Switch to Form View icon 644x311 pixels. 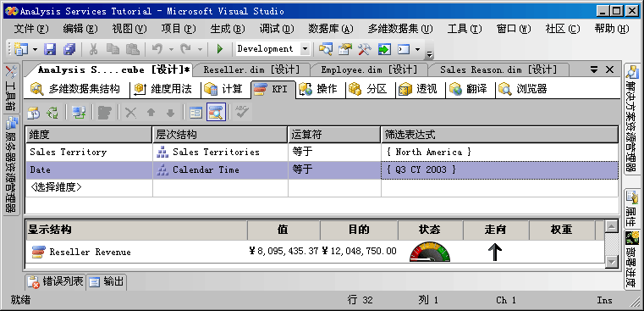[x=196, y=113]
